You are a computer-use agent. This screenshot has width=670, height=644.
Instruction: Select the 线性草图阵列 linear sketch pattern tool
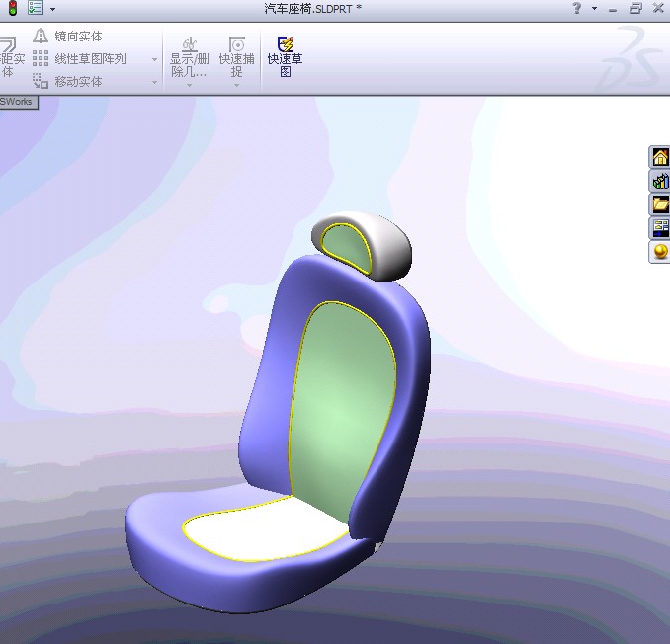[79, 59]
